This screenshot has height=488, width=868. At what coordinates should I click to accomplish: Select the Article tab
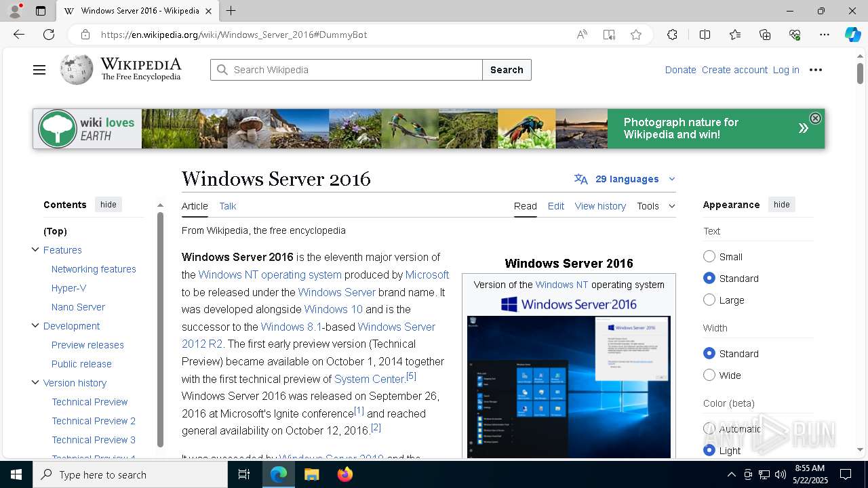tap(195, 206)
